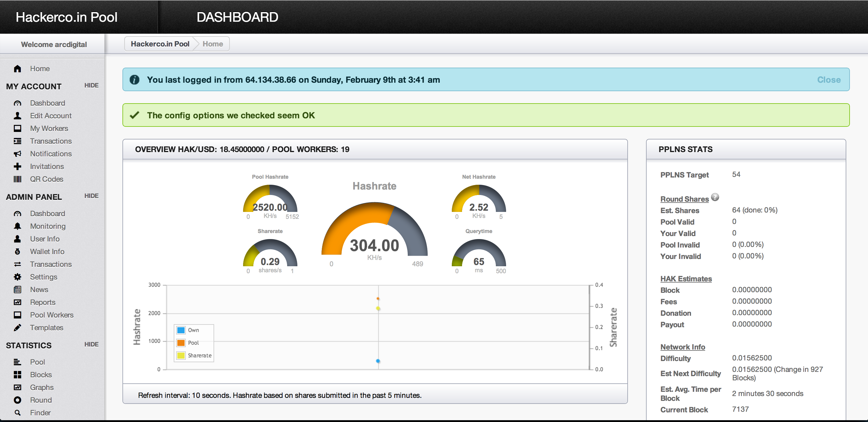
Task: Click the help icon beside Round Shares
Action: coord(715,197)
